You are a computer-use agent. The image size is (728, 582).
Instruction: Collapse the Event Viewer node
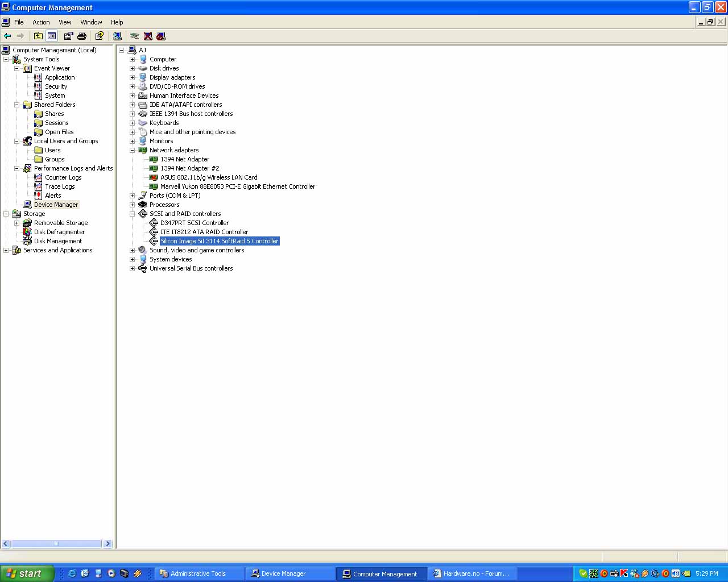pos(17,68)
